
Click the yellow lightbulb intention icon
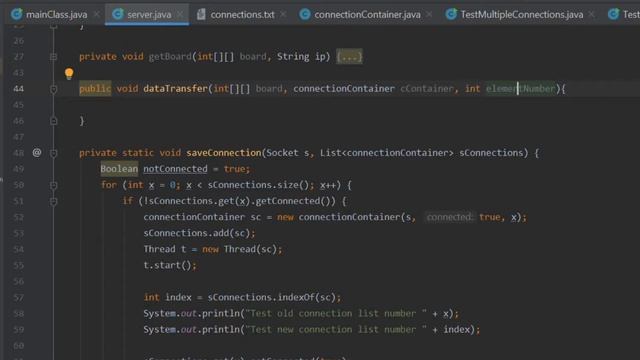[x=69, y=73]
